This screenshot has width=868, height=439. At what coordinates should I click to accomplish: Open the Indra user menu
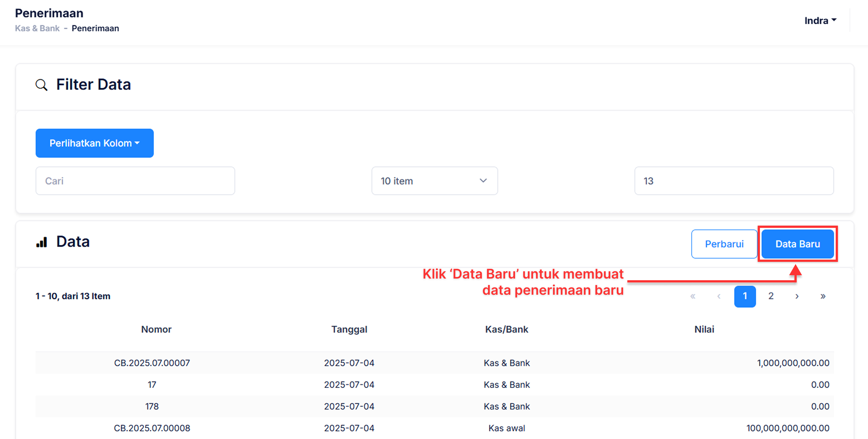click(820, 21)
